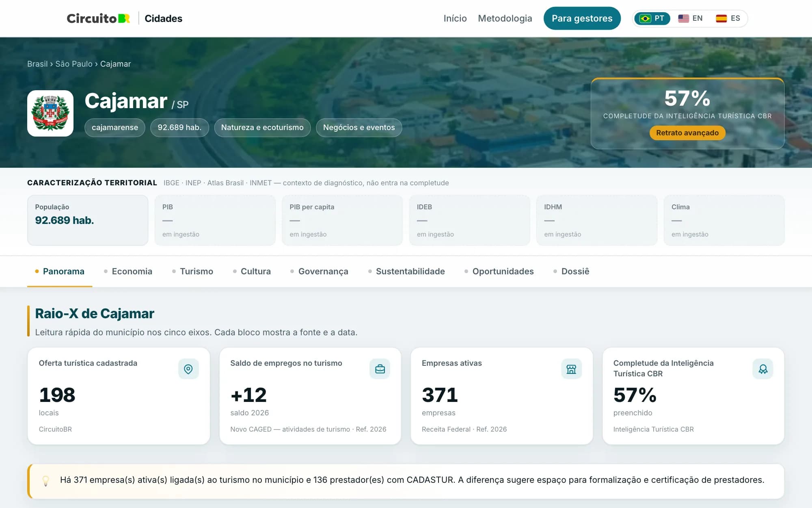Go to São Paulo in the breadcrumb

(74, 64)
